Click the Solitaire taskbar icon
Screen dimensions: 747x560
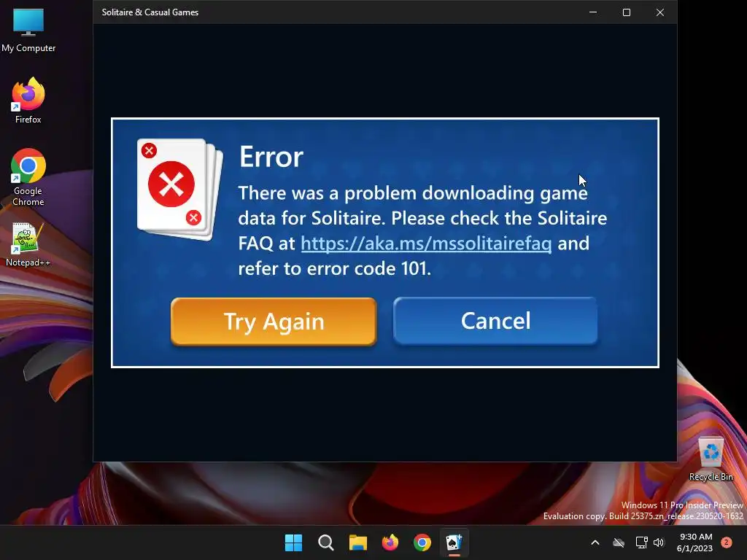454,542
